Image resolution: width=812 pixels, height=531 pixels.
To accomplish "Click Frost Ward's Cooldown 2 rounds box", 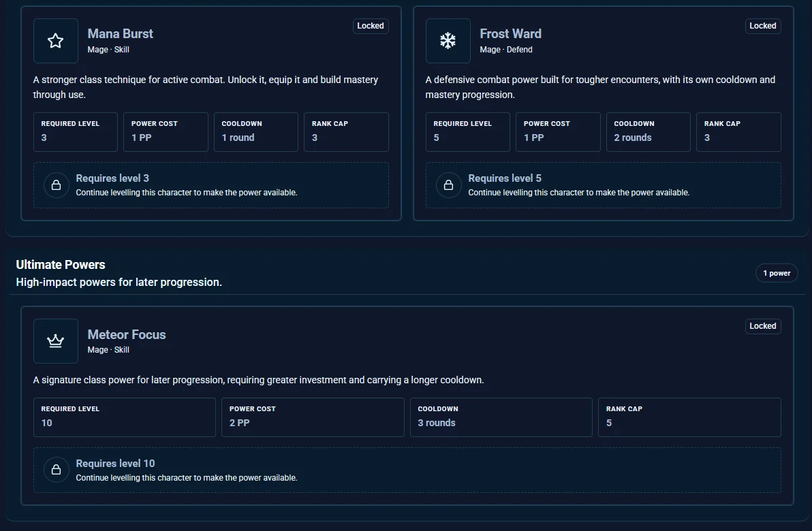I will pos(649,132).
